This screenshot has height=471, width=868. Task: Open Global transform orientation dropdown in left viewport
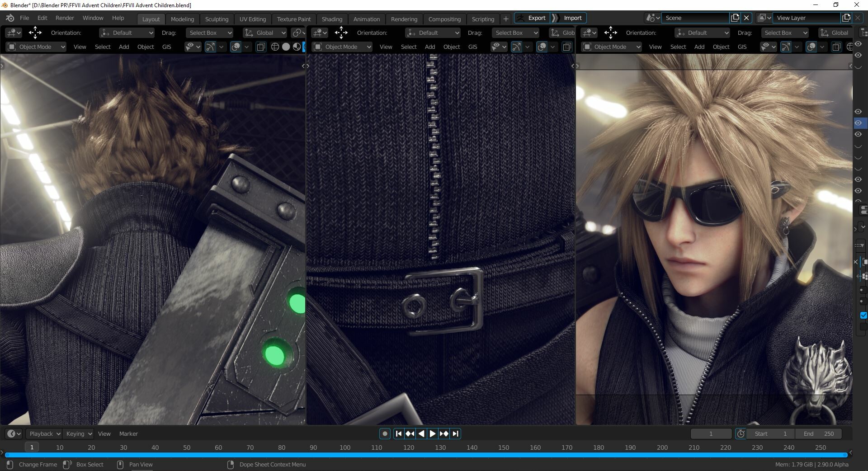coord(265,33)
